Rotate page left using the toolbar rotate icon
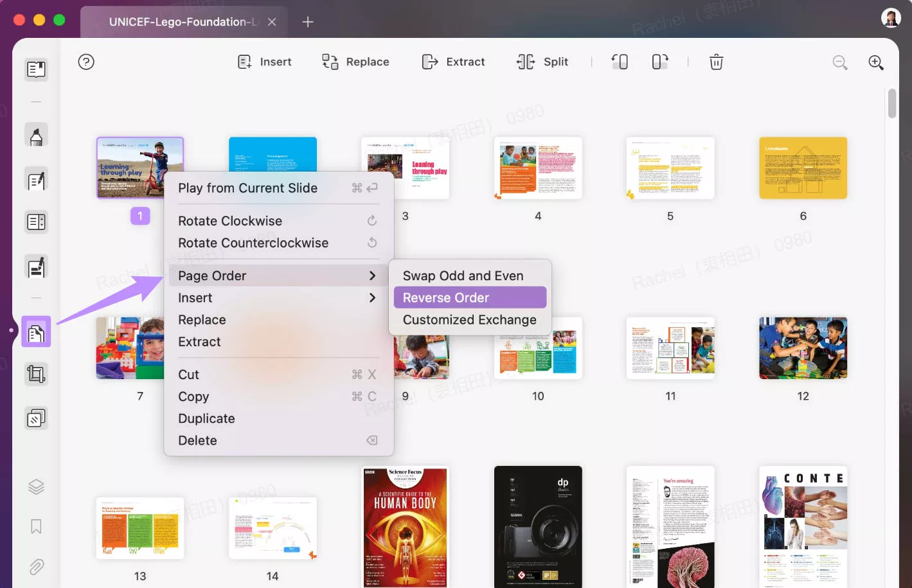The image size is (912, 588). (620, 62)
